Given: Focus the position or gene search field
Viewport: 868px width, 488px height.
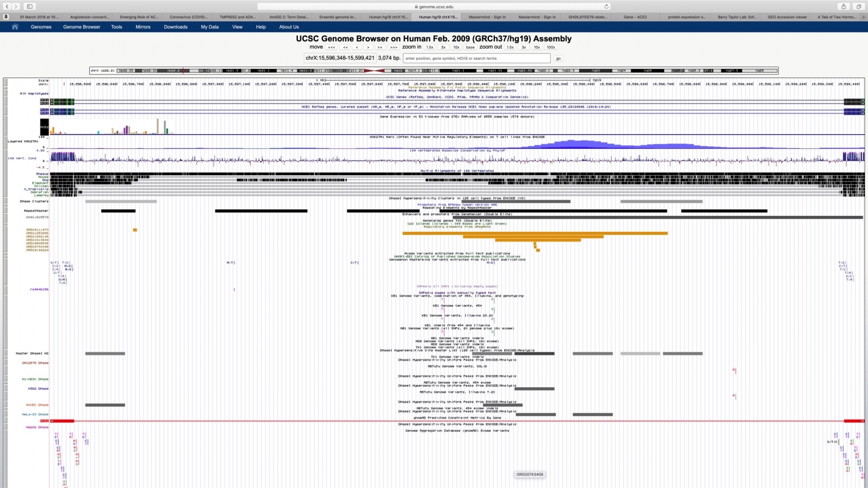Looking at the screenshot, I should pos(476,59).
